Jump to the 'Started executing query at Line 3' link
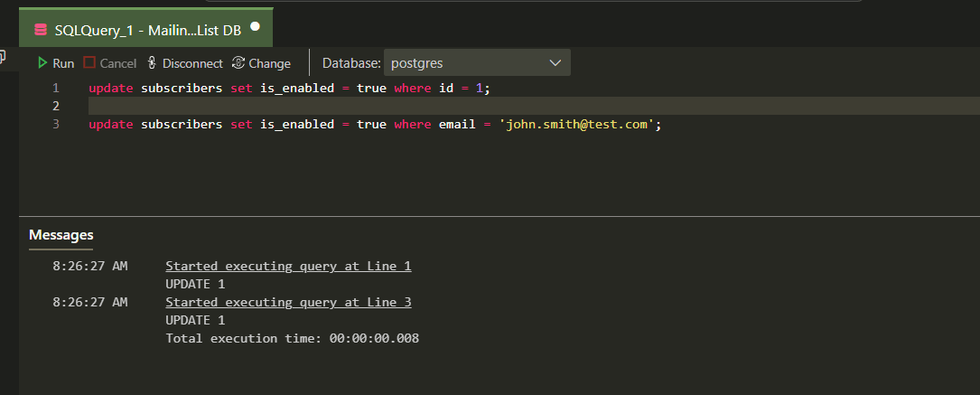The height and width of the screenshot is (395, 980). click(x=288, y=302)
